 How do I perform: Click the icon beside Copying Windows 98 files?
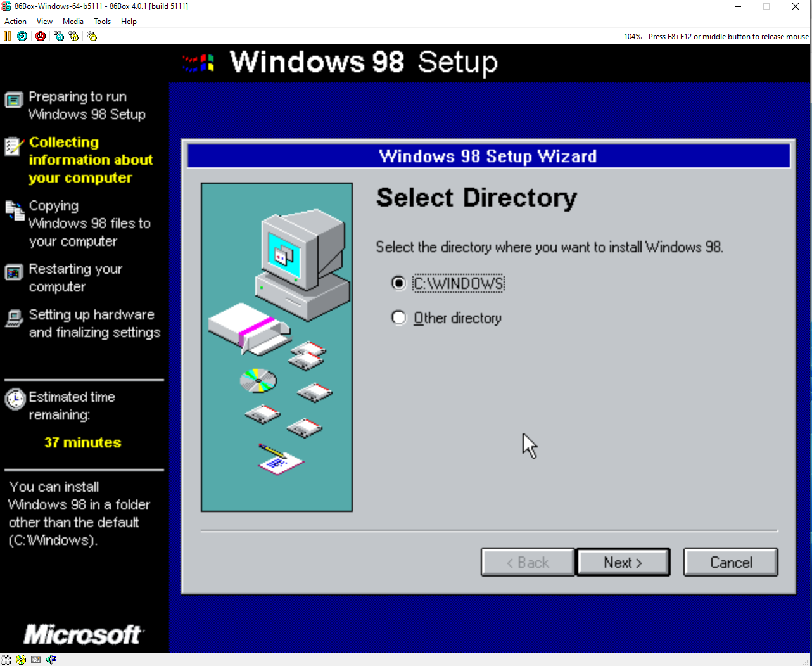[15, 210]
